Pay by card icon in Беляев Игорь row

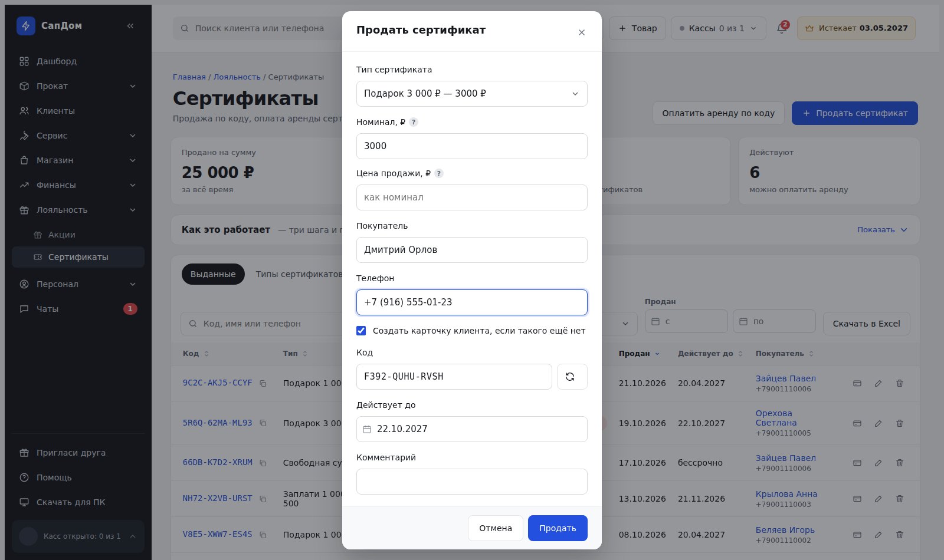coord(857,535)
